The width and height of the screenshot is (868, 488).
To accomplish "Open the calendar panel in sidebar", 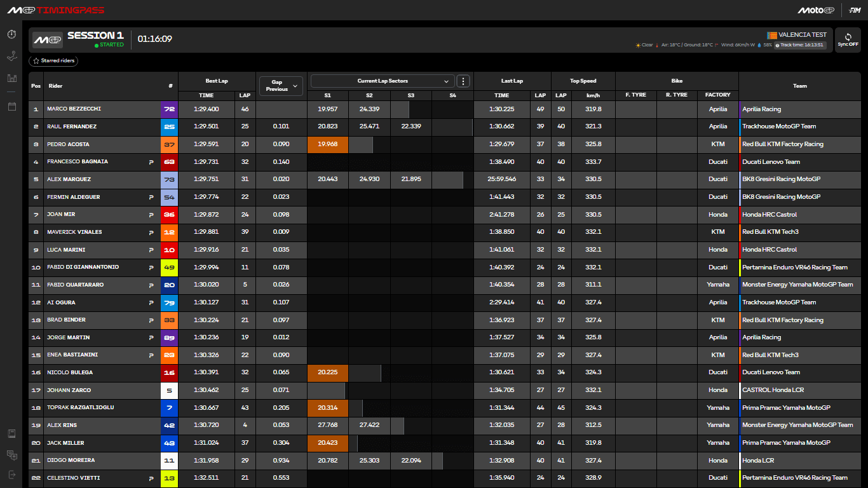I will coord(11,107).
